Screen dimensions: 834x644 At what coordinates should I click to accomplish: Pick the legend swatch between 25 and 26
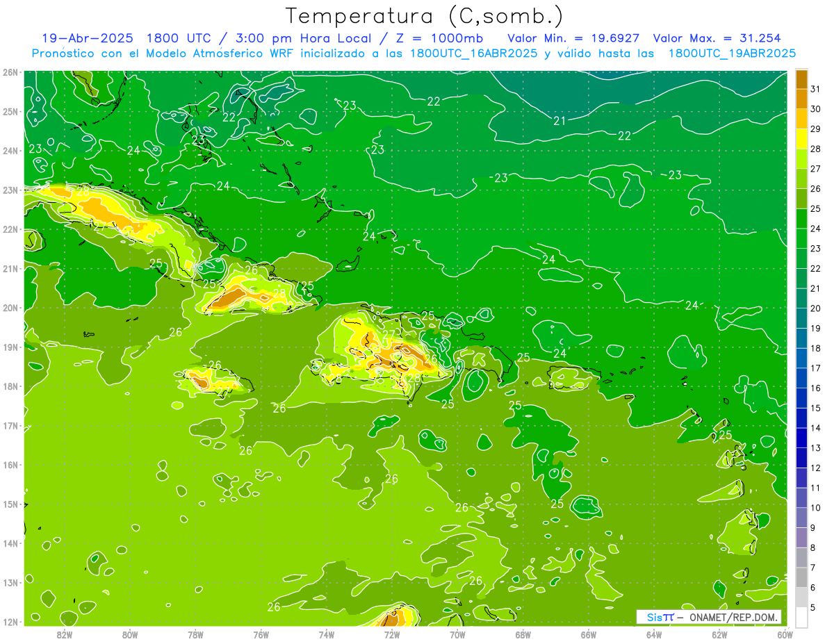(x=801, y=199)
